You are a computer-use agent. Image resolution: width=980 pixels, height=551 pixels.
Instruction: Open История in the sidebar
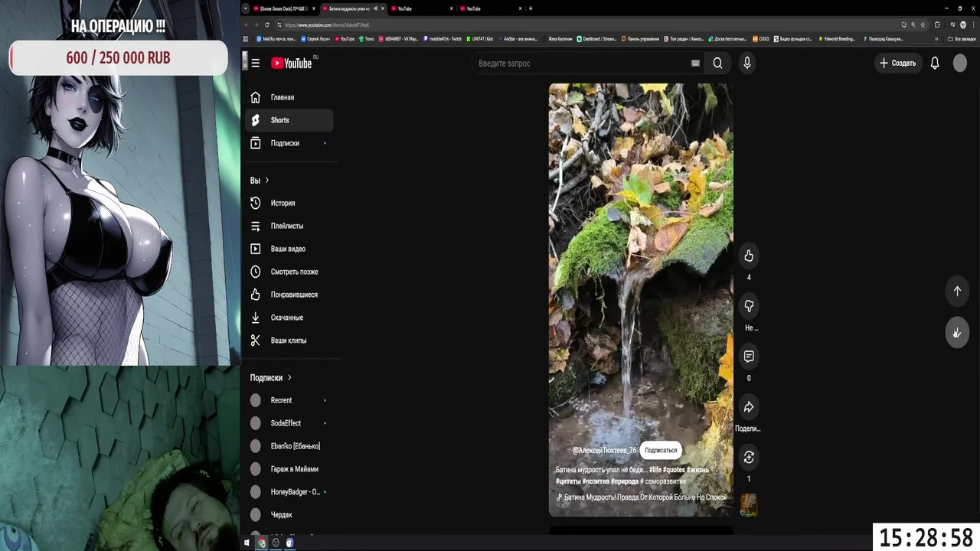pos(289,203)
